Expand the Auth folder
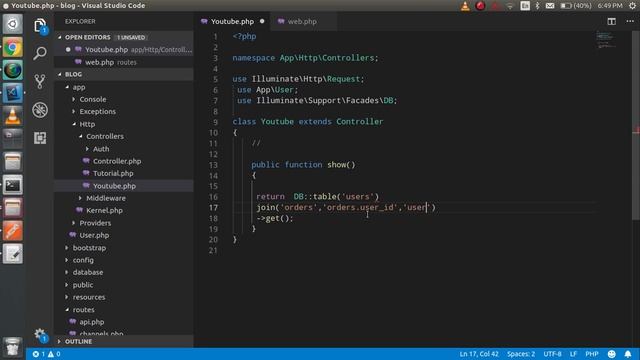 [101, 149]
